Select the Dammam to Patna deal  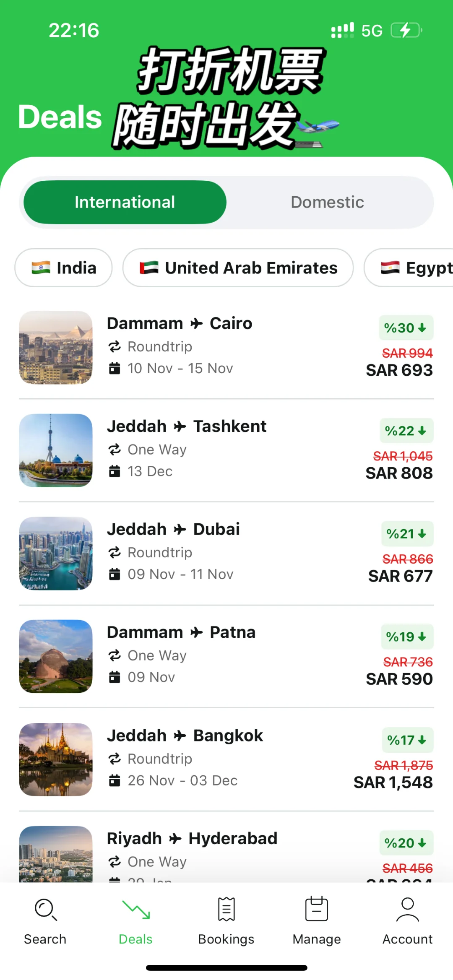(226, 655)
